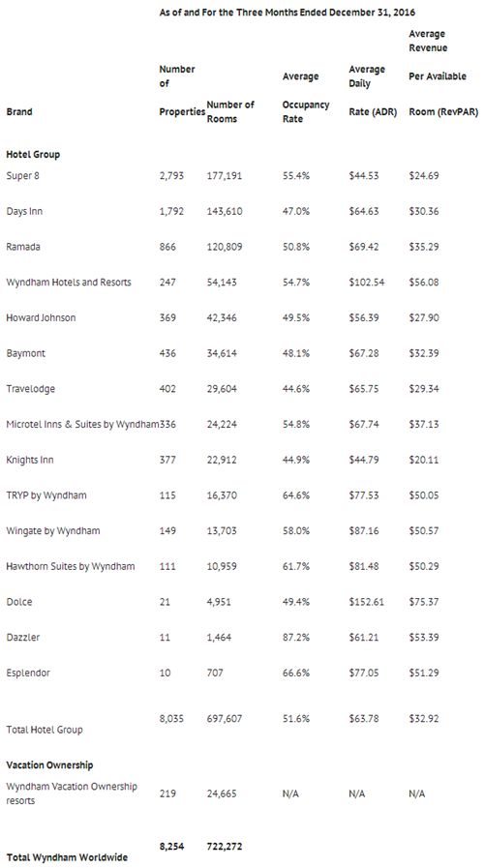Select the Total Hotel Group label
This screenshot has width=484, height=868.
pyautogui.click(x=45, y=730)
